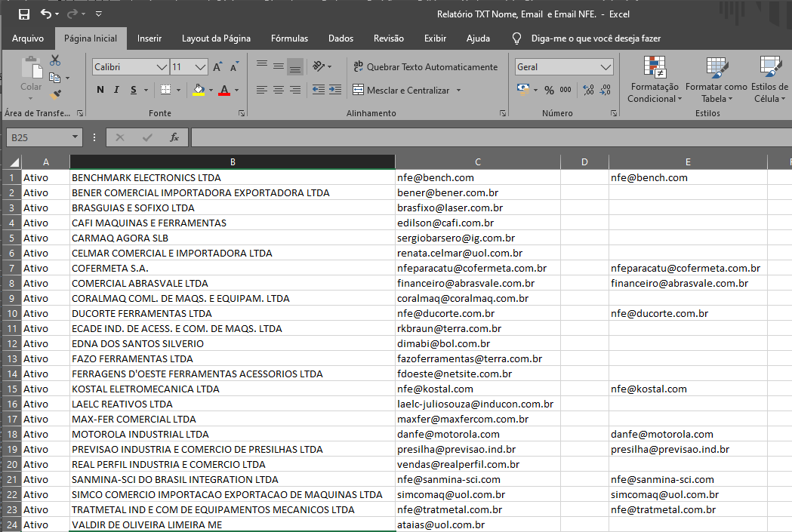Click the Colar paste icon
Screen dimensions: 792x532
[x=31, y=68]
